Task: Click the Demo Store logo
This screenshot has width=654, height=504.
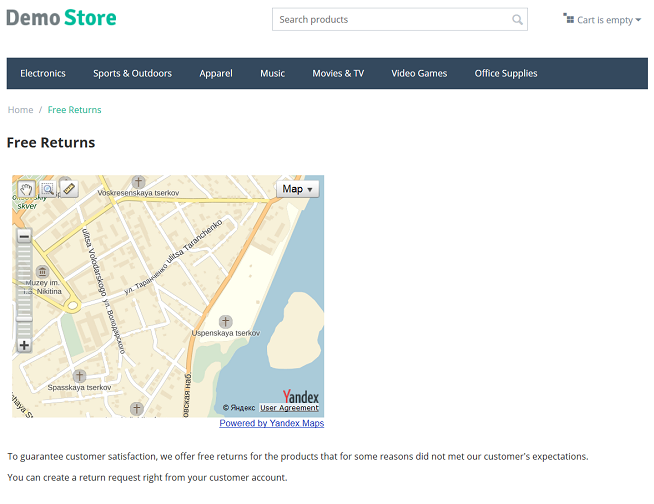Action: [x=61, y=18]
